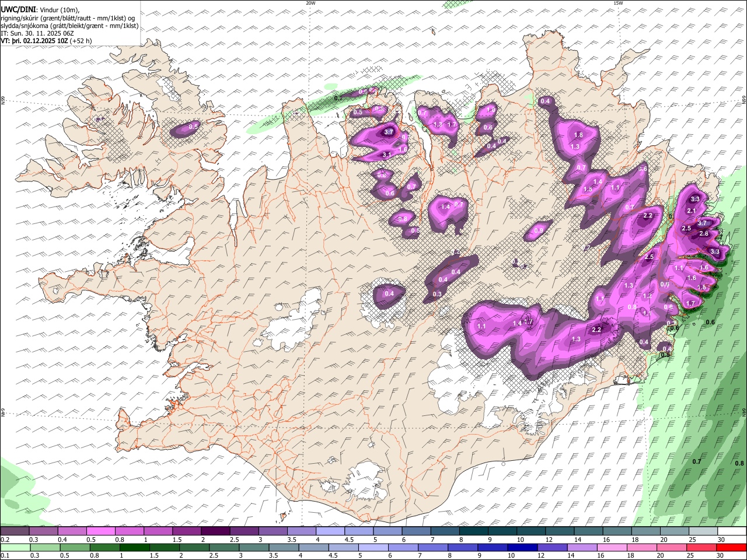Viewport: 747px width, 560px height.
Task: Click the 0.1 value in the bottom legend
Action: click(5, 555)
